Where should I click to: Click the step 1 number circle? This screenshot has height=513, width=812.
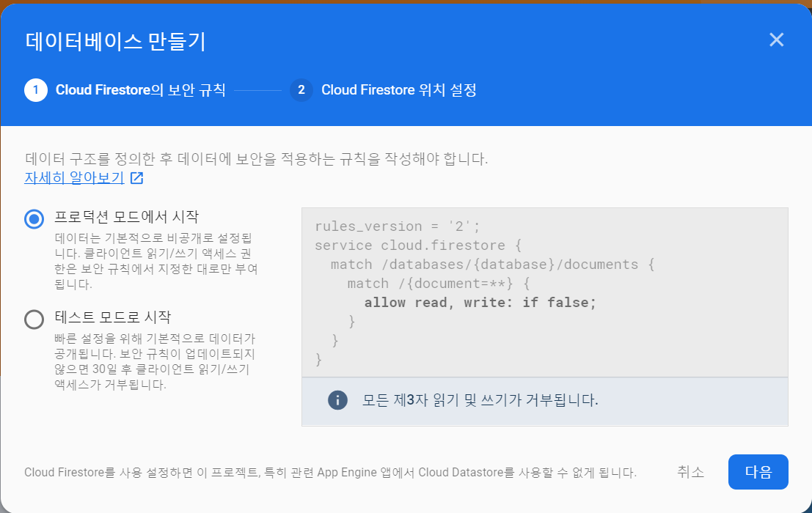[x=36, y=90]
